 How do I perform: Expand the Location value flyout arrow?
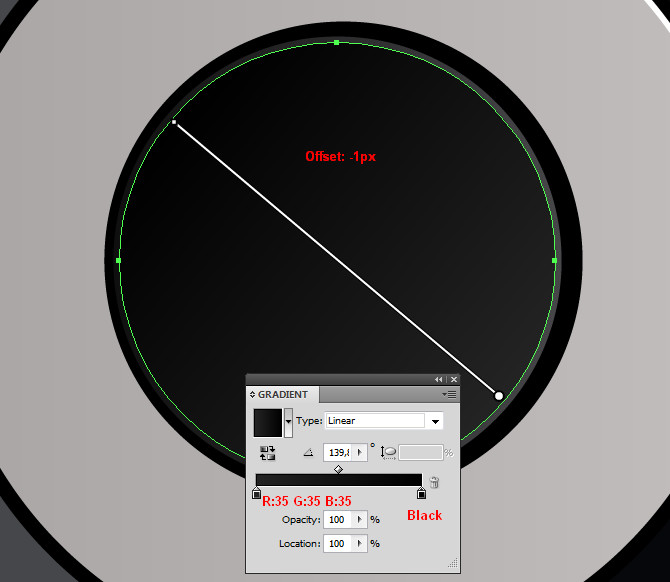[359, 544]
